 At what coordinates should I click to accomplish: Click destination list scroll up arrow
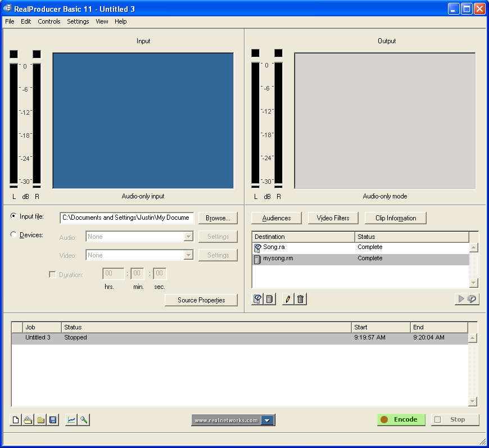[474, 248]
